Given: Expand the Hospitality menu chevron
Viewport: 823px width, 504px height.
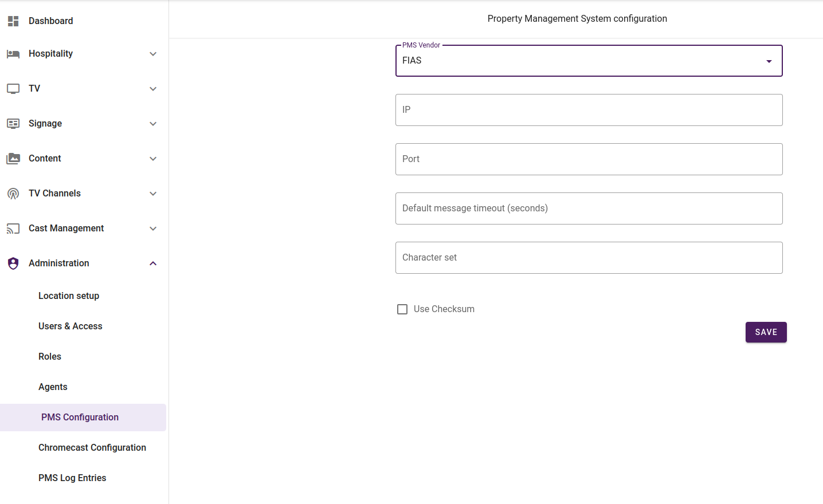Looking at the screenshot, I should tap(153, 54).
